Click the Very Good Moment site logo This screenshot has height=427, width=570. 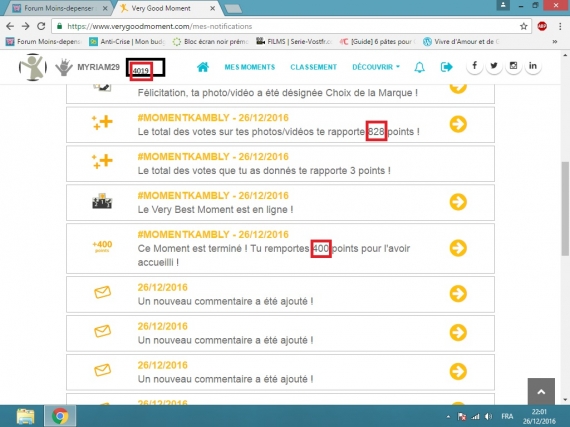pos(33,67)
